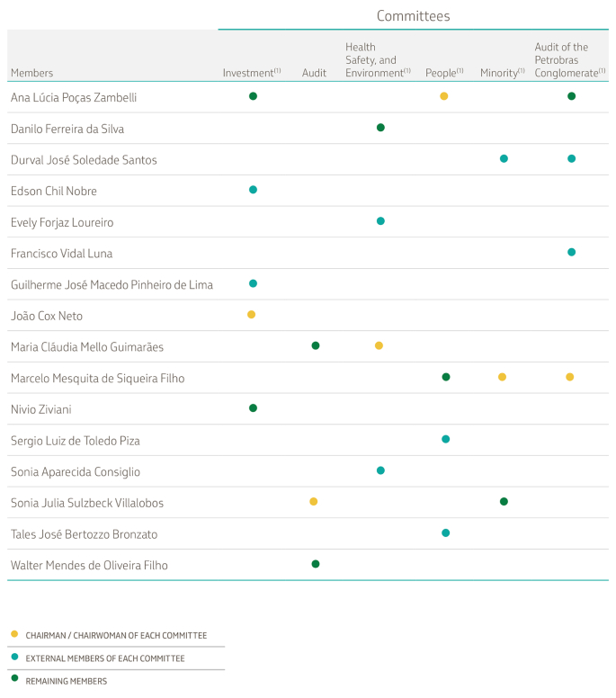
Task: Click Walter Mendes de Oliveira Filho's Audit dot
Action: pos(315,564)
